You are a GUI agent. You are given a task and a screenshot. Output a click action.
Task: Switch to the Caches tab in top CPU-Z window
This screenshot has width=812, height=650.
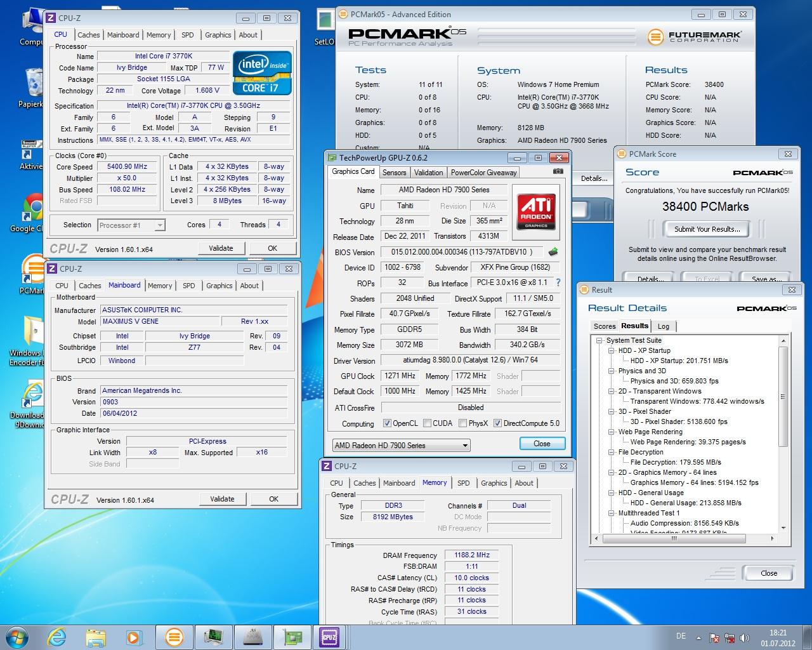click(x=89, y=35)
